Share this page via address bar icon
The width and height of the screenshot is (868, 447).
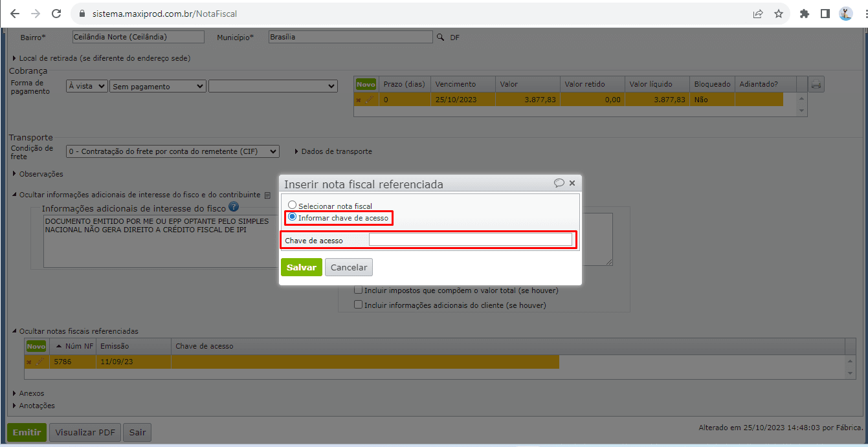tap(758, 14)
